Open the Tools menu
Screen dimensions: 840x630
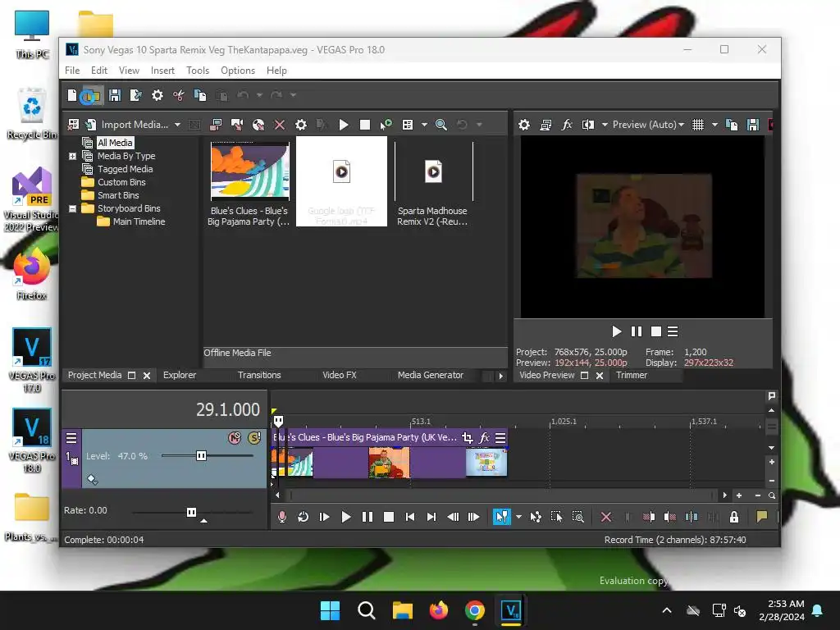click(198, 71)
